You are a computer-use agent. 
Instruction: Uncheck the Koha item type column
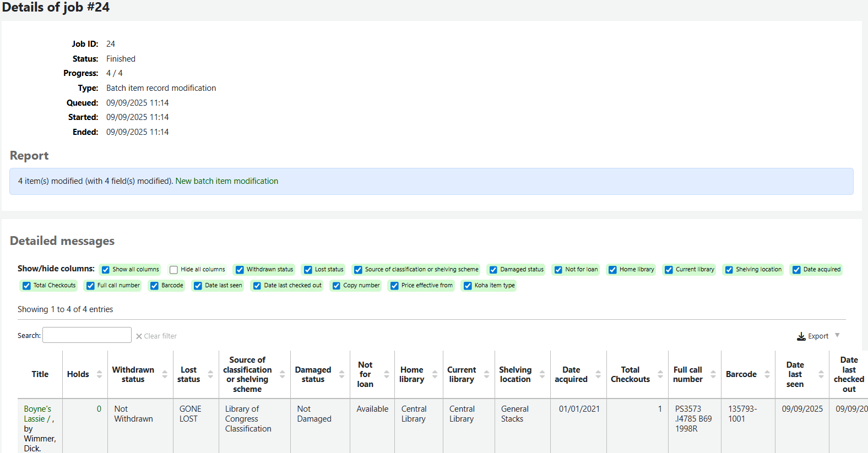click(468, 286)
